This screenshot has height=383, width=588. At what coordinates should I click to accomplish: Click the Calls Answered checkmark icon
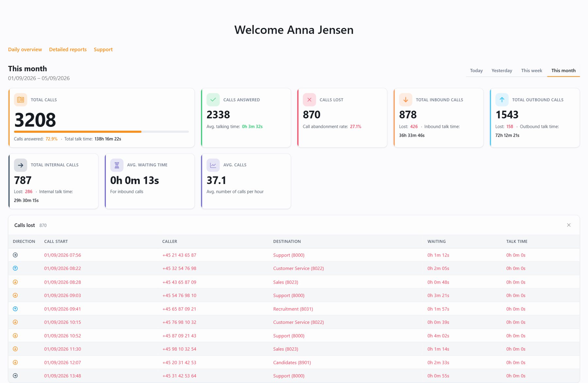point(213,100)
